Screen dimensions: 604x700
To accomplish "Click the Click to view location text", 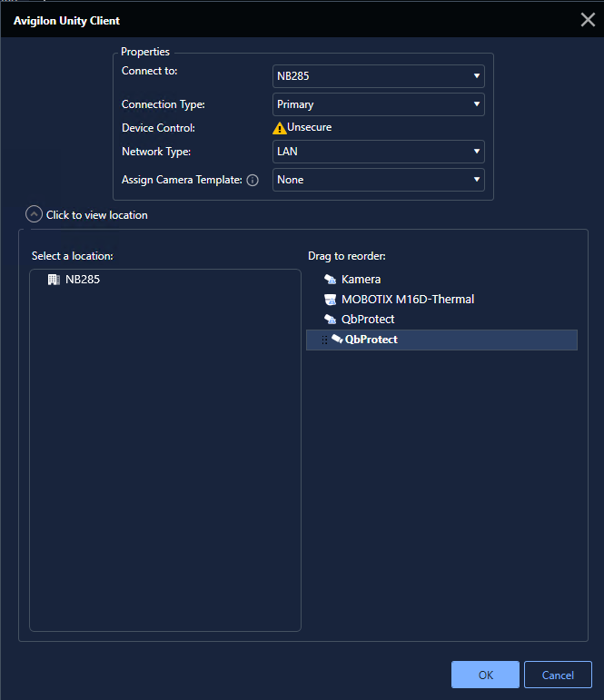I will click(97, 215).
